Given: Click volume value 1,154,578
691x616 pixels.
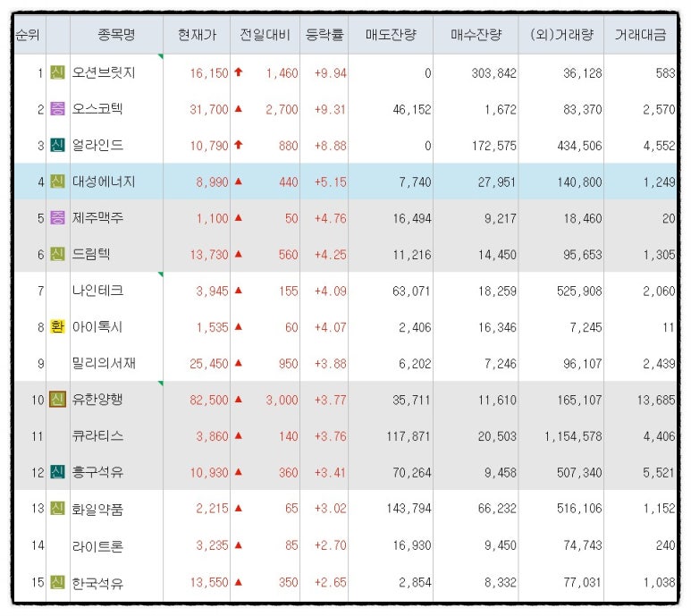Looking at the screenshot, I should click(572, 436).
